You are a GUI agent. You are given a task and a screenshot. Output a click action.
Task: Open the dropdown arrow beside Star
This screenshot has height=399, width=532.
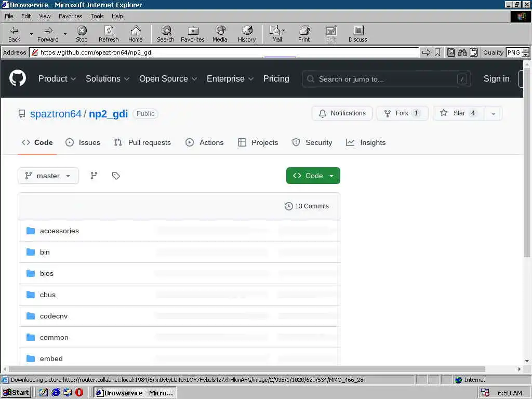point(494,114)
